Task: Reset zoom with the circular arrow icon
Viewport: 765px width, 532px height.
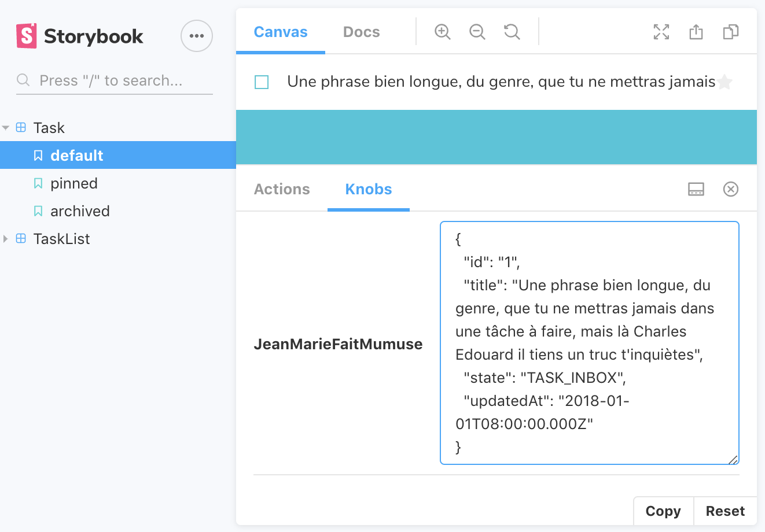Action: (512, 32)
